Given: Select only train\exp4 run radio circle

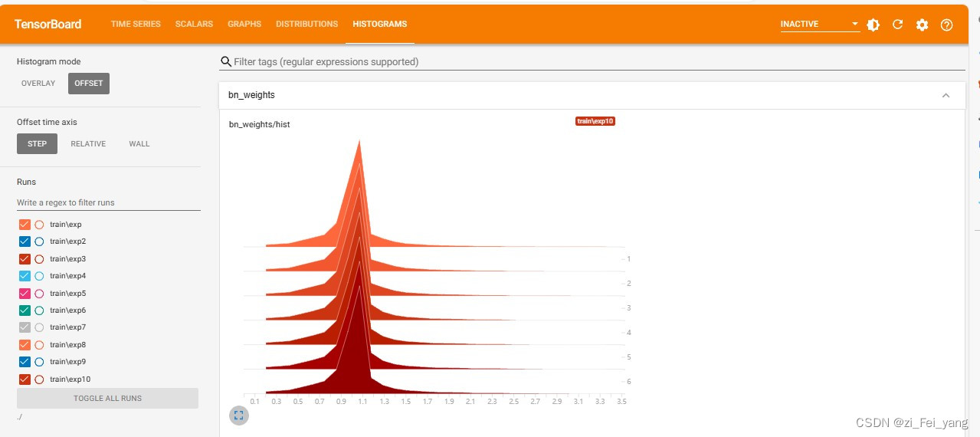Looking at the screenshot, I should tap(39, 276).
